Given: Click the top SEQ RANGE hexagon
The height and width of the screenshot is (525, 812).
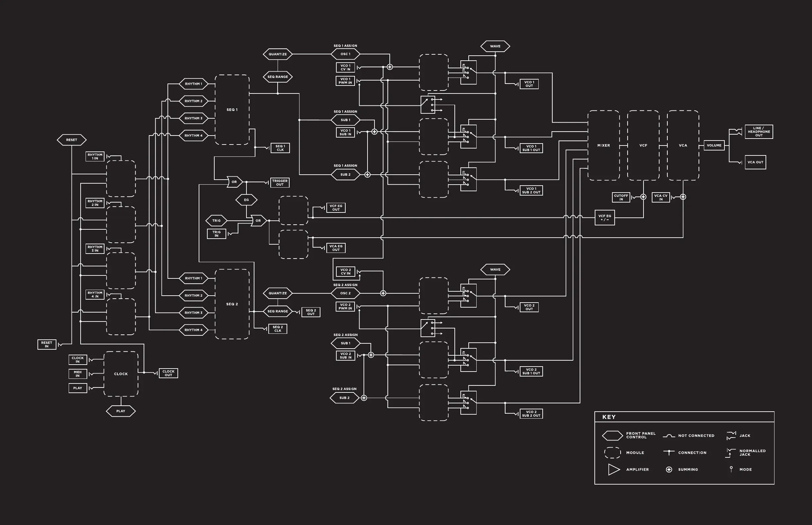Looking at the screenshot, I should pyautogui.click(x=278, y=77).
